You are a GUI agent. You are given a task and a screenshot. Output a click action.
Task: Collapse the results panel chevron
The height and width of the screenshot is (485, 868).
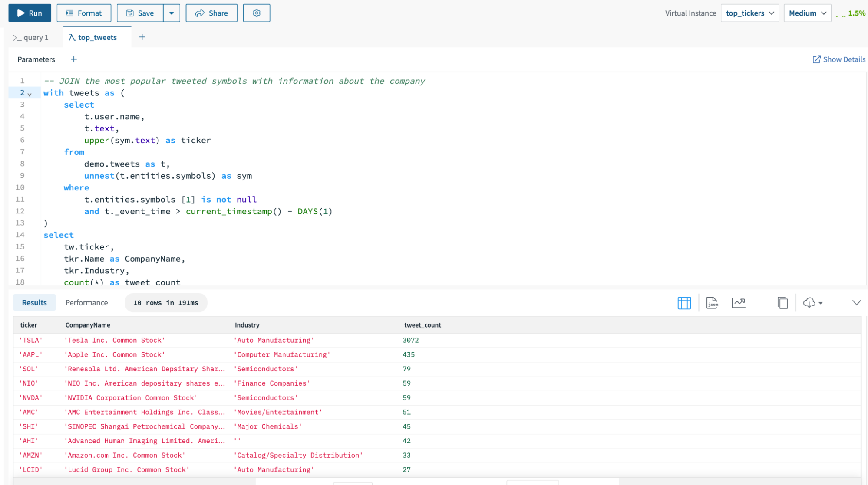pos(856,303)
